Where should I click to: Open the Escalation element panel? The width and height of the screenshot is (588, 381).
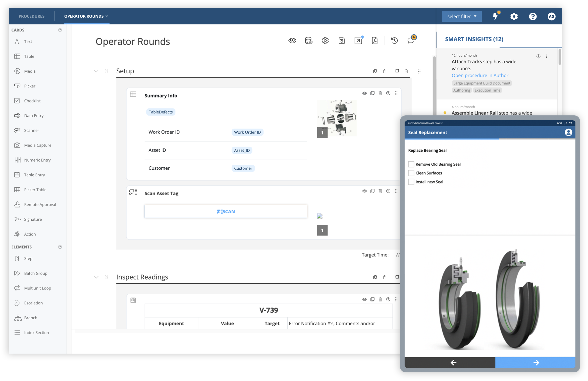[x=33, y=303]
